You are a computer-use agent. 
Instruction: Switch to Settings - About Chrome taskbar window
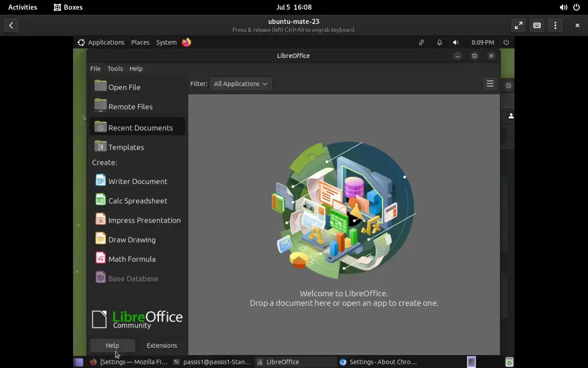[379, 362]
